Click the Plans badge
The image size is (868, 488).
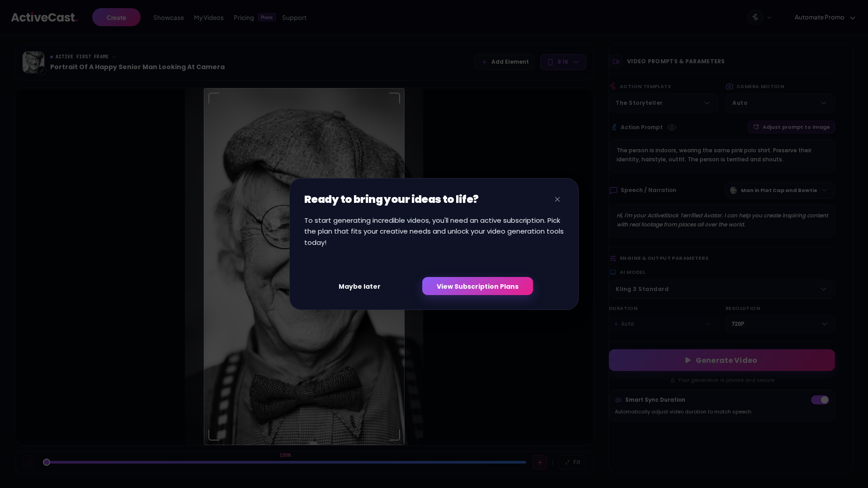267,17
